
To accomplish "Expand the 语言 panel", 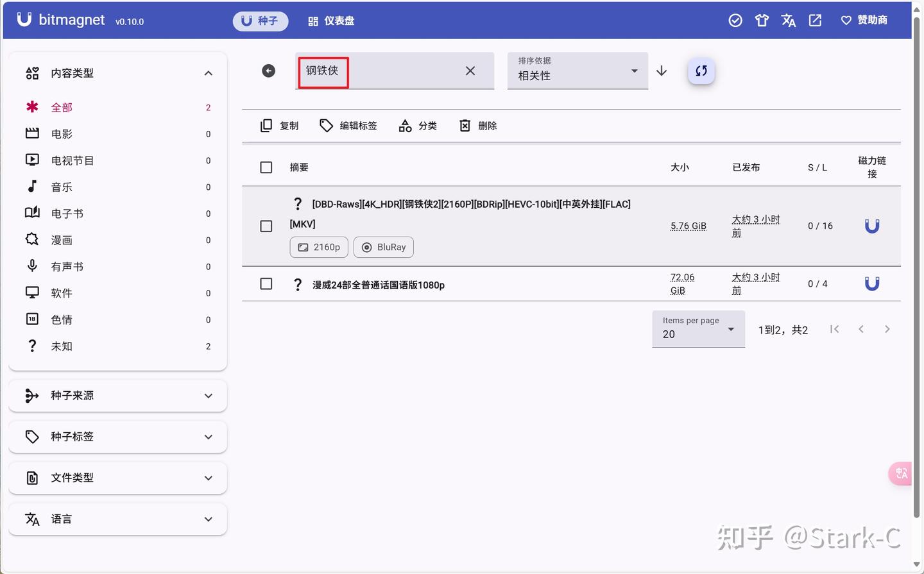I will click(x=118, y=519).
